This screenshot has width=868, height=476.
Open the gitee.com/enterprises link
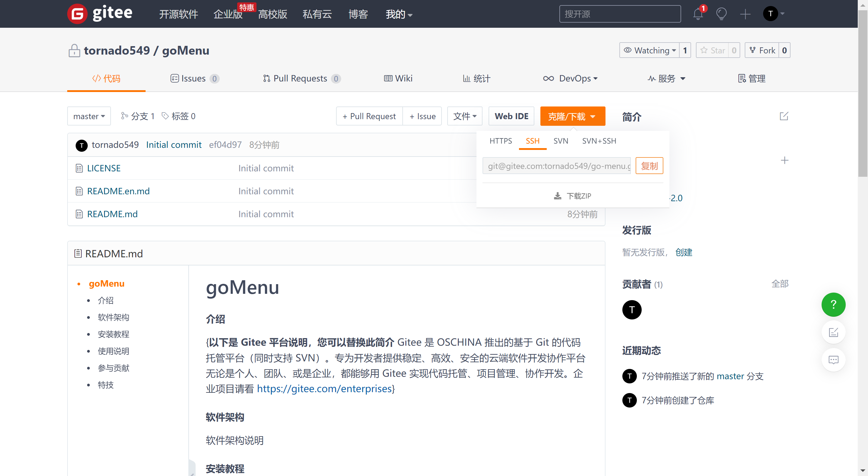tap(325, 389)
